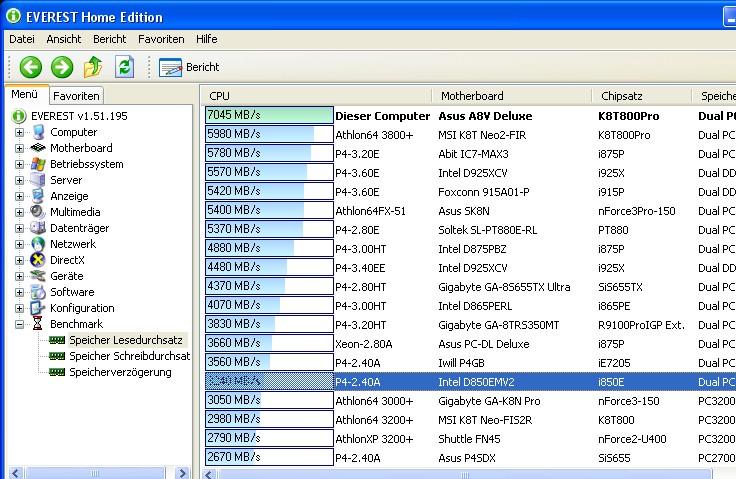Click left arrow of sidebar horizontal scrollbar
Screen dimensions: 736x479
pos(16,473)
